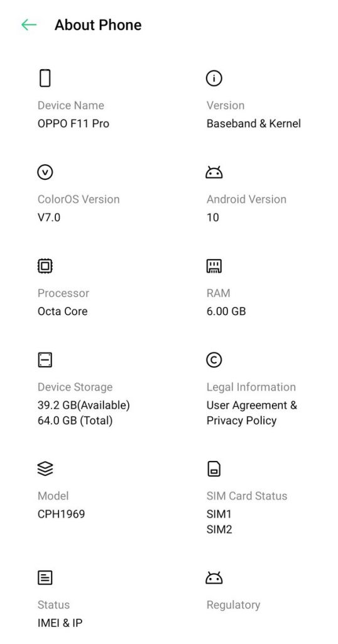
Task: Open the Regulatory entry
Action: pyautogui.click(x=233, y=605)
